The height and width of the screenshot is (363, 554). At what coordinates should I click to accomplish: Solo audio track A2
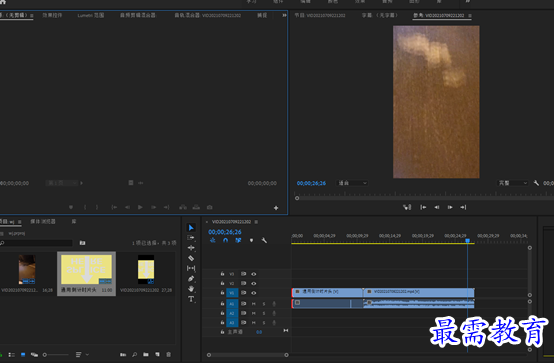click(x=264, y=313)
